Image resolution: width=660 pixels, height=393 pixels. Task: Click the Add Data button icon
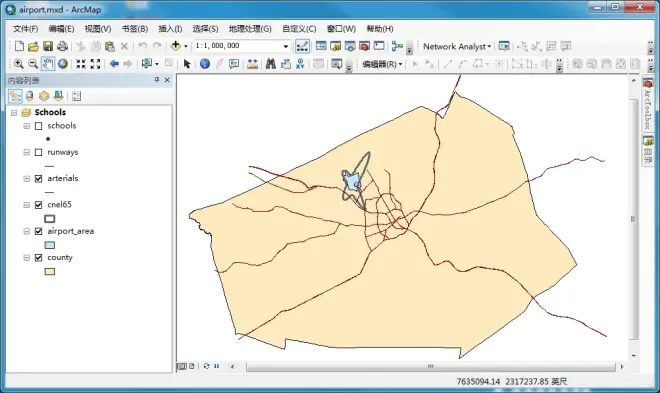pyautogui.click(x=176, y=46)
